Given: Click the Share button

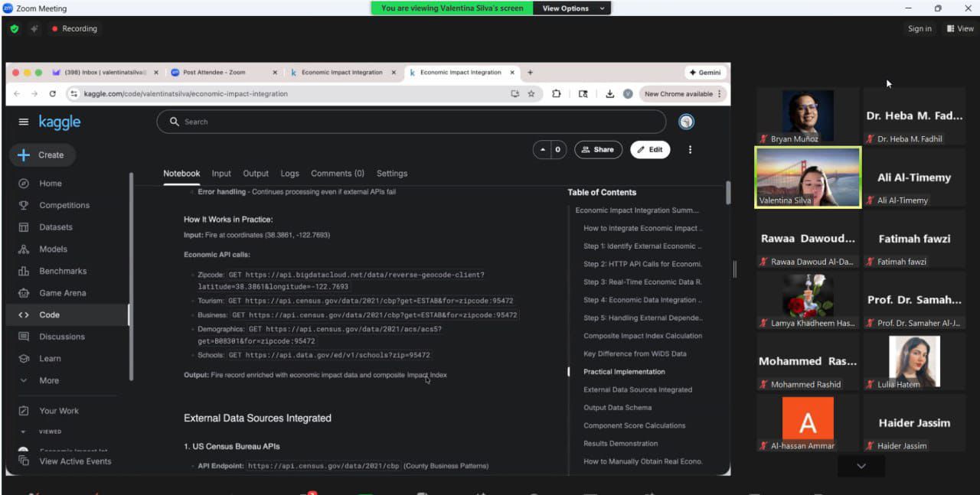Looking at the screenshot, I should click(597, 150).
